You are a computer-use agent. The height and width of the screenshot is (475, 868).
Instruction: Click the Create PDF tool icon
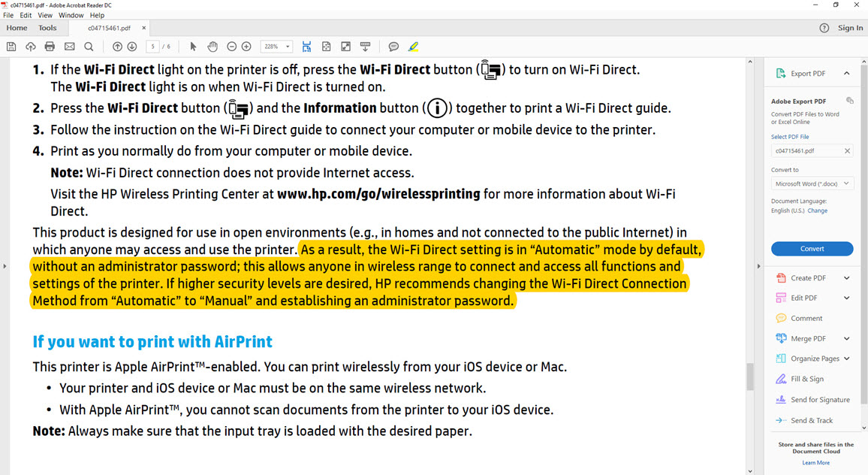pos(781,277)
